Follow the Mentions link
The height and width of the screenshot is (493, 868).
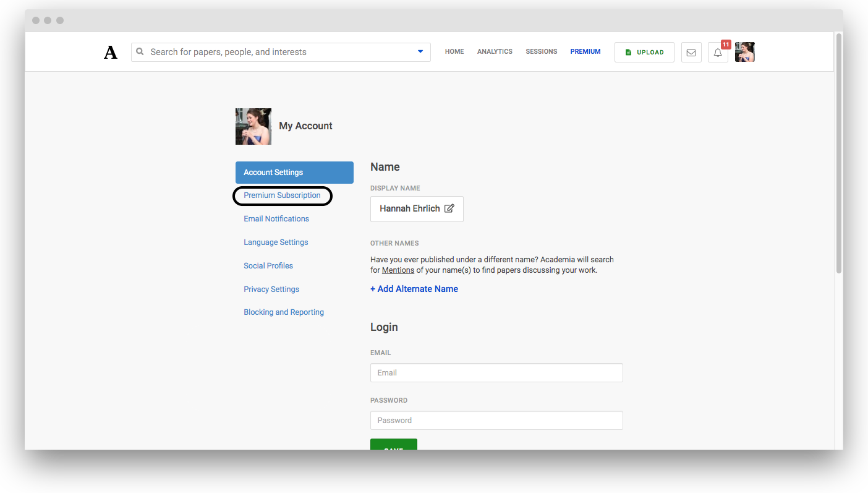tap(398, 270)
